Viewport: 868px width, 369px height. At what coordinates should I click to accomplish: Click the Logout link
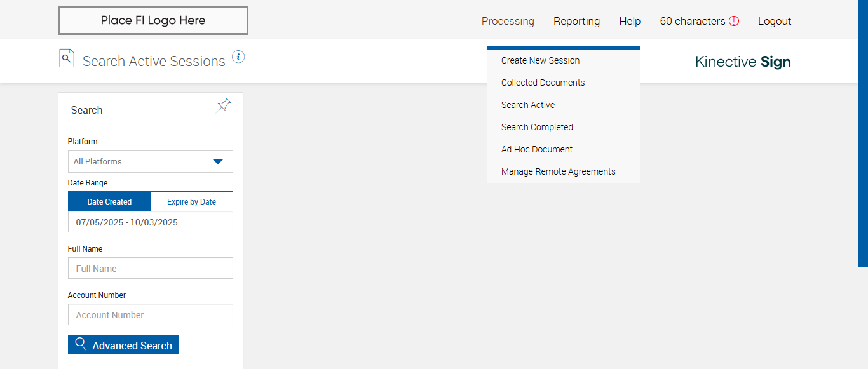[775, 21]
